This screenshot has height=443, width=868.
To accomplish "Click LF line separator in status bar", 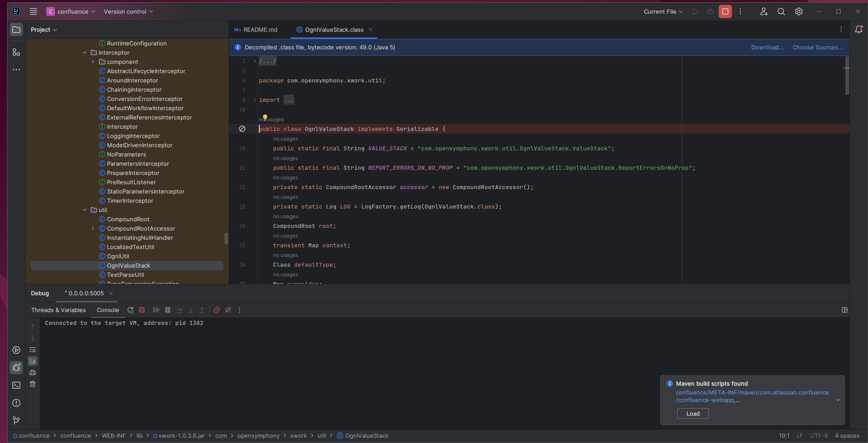I will coord(800,436).
